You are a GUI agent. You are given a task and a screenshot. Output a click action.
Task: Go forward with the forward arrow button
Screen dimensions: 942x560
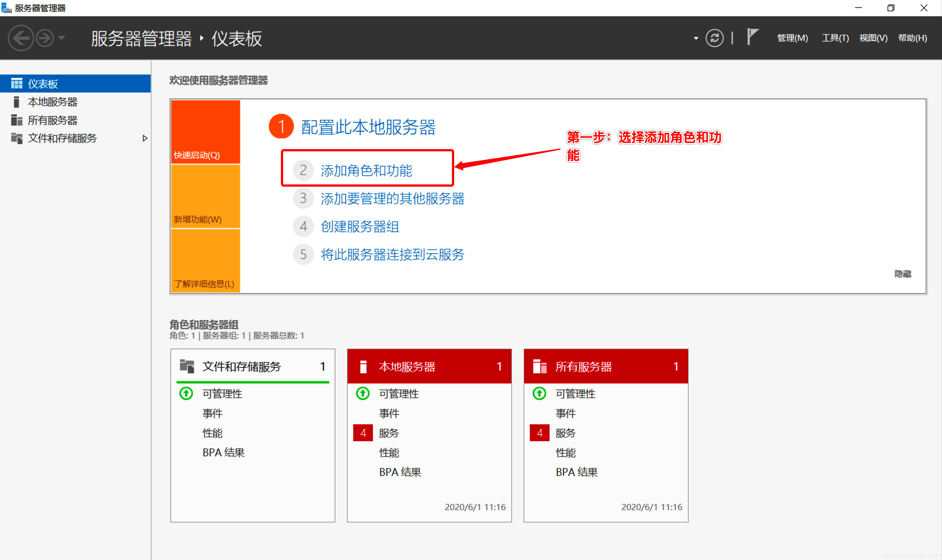point(45,38)
